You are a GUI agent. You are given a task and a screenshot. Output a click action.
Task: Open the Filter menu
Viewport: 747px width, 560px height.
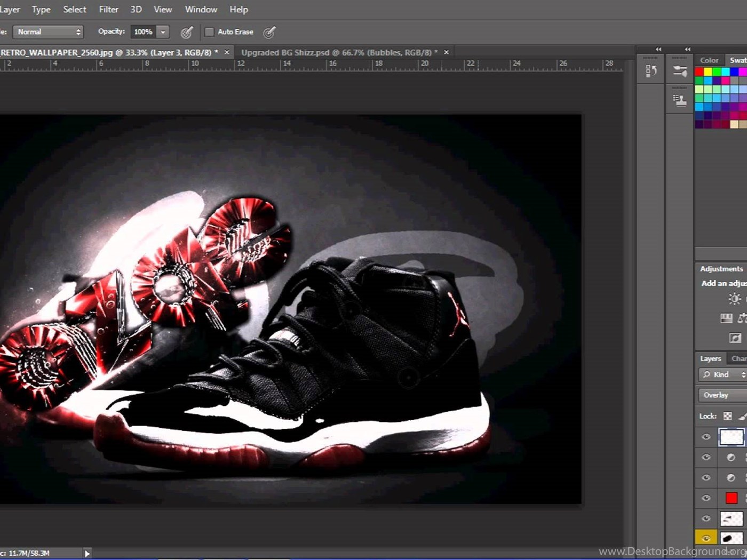tap(109, 10)
